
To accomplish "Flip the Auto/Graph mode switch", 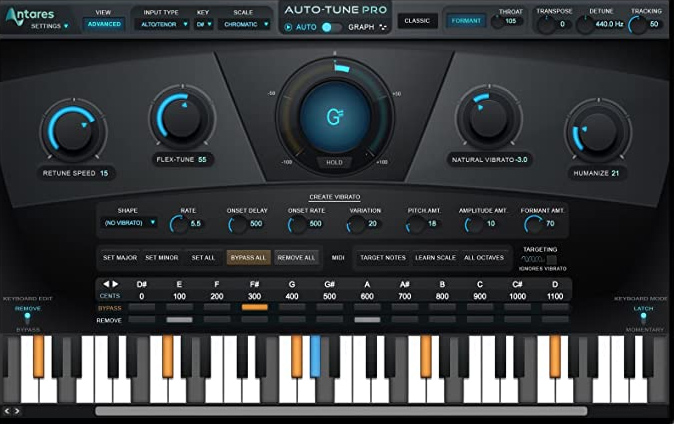I will [331, 27].
